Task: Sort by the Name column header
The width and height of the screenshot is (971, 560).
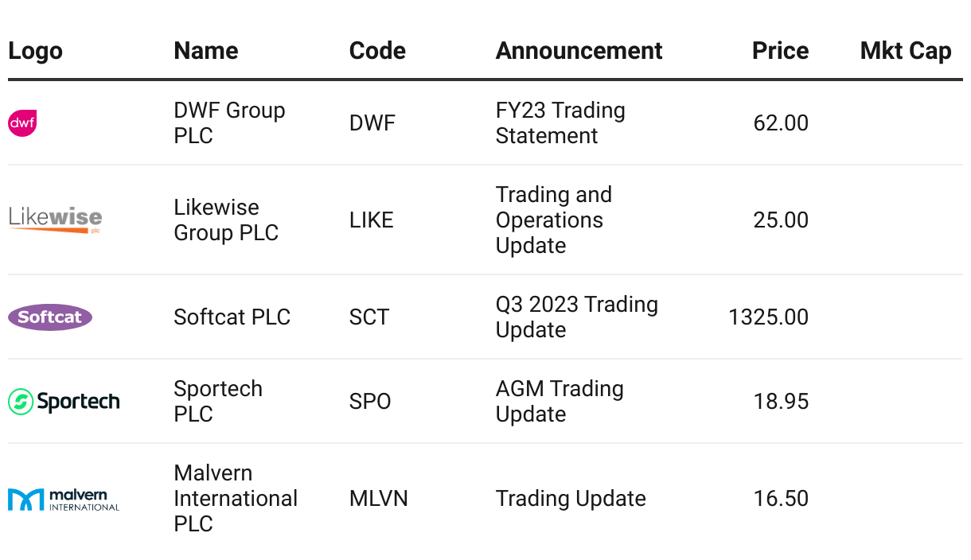Action: tap(206, 51)
